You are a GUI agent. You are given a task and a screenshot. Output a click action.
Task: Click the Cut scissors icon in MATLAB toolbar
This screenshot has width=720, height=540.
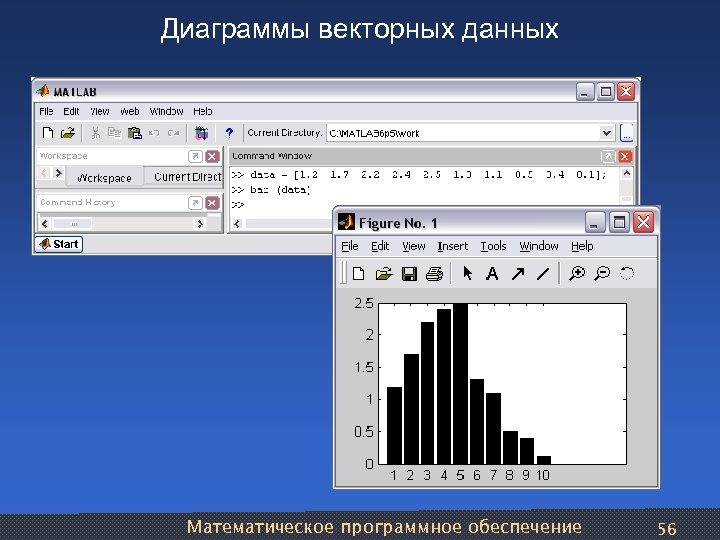[x=96, y=133]
